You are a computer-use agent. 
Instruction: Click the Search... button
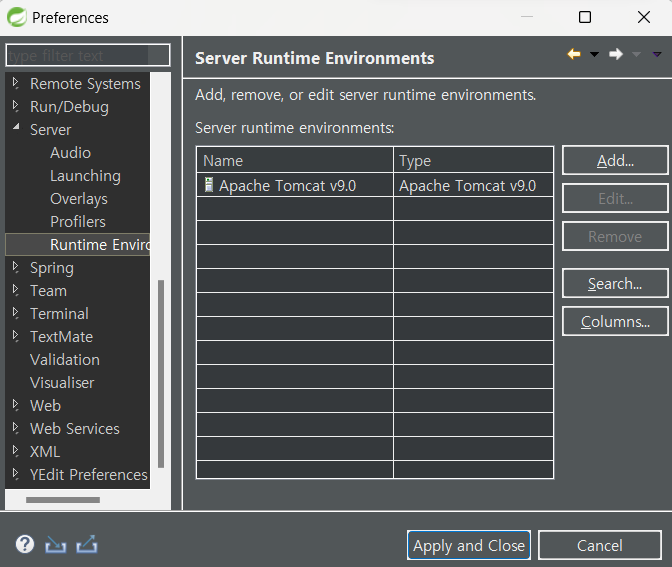[x=615, y=283]
